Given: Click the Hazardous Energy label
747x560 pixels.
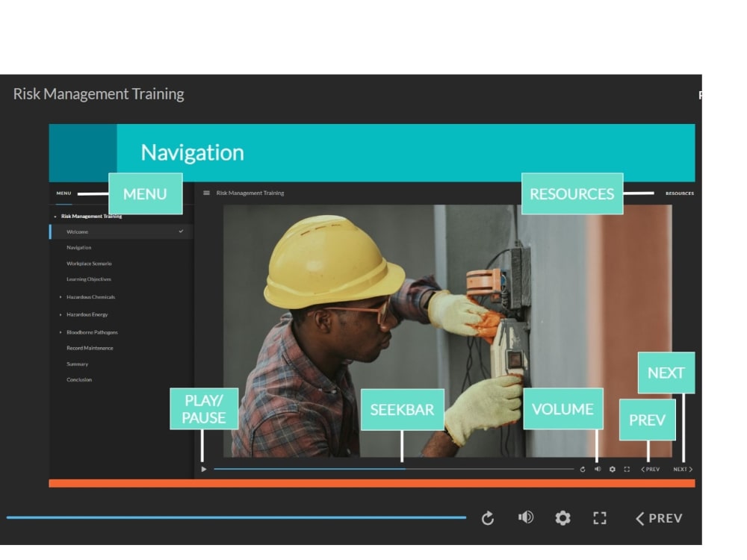Looking at the screenshot, I should [87, 315].
